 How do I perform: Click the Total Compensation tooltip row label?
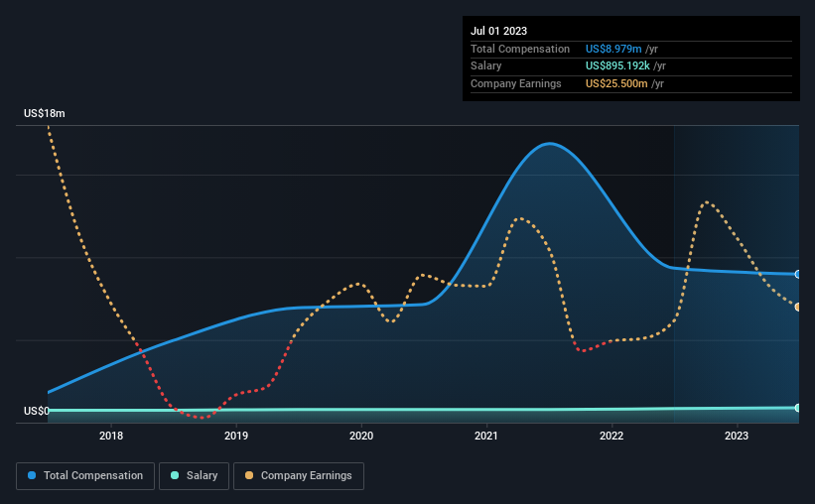coord(520,49)
